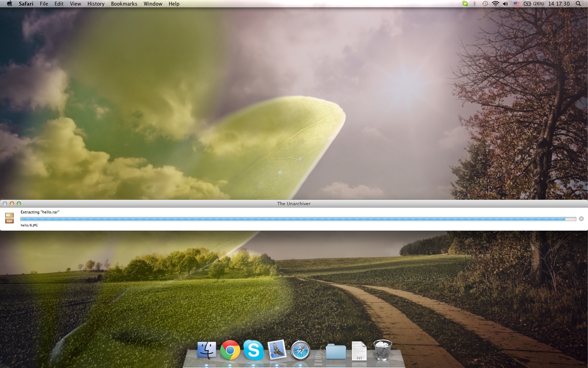The width and height of the screenshot is (588, 368).
Task: Open the Edit menu
Action: (x=59, y=4)
